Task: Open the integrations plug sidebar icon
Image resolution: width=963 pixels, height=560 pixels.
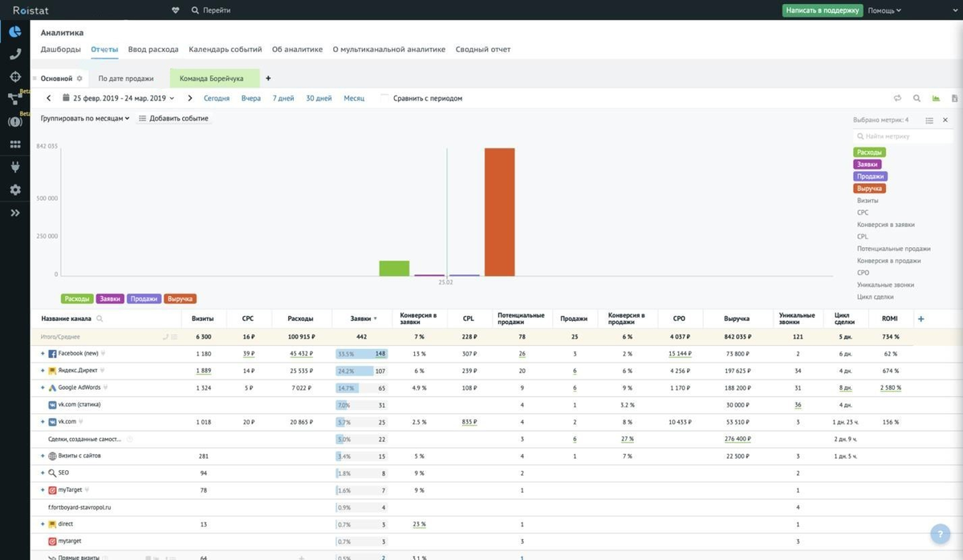Action: [x=14, y=167]
